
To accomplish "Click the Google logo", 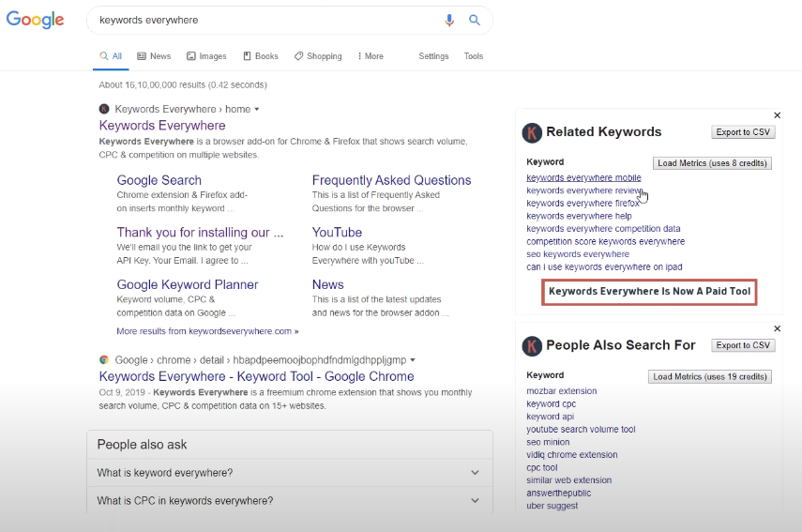I will pyautogui.click(x=36, y=20).
